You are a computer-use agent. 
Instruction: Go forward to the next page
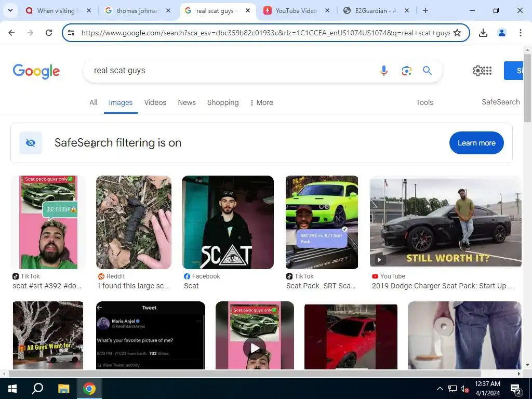[30, 33]
